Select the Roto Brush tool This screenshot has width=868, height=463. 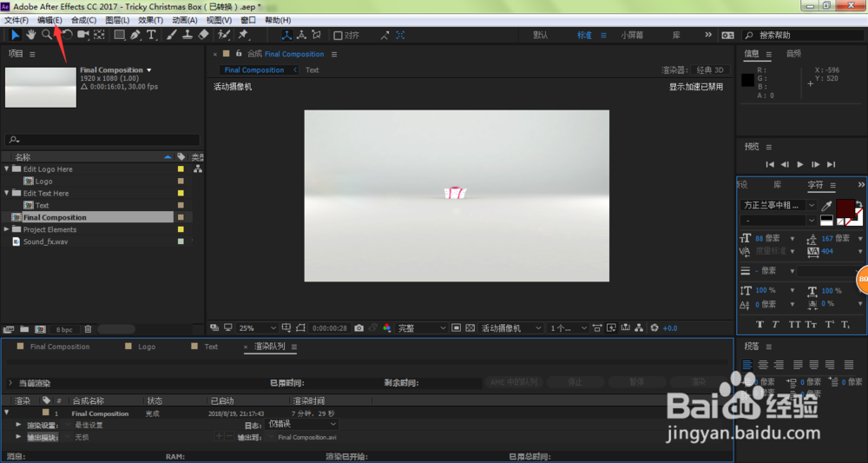point(224,35)
